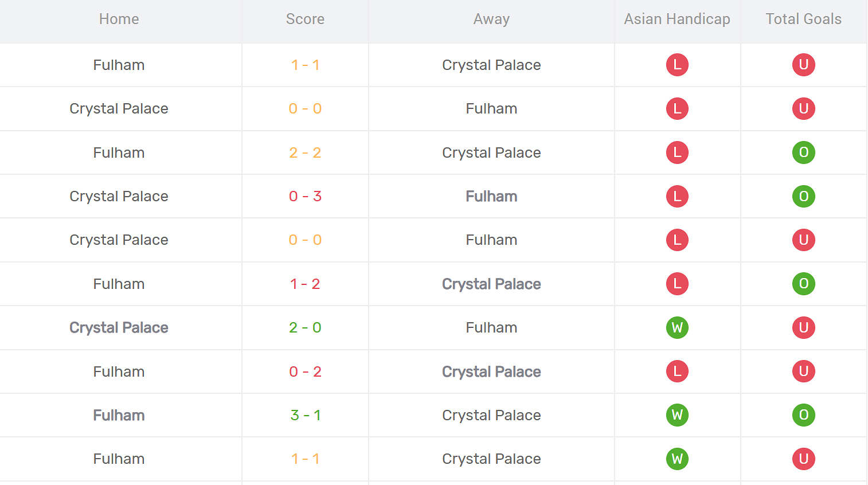Click the Score column header

[x=305, y=19]
